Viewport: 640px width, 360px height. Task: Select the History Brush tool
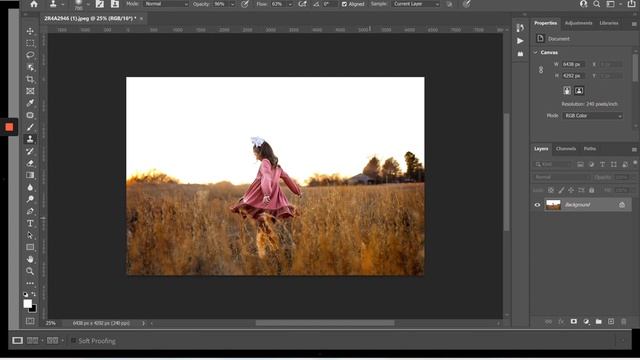coord(30,151)
